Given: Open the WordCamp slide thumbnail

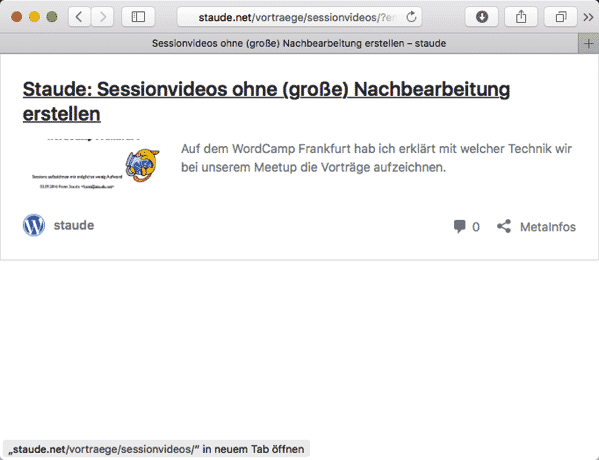Looking at the screenshot, I should coord(95,164).
